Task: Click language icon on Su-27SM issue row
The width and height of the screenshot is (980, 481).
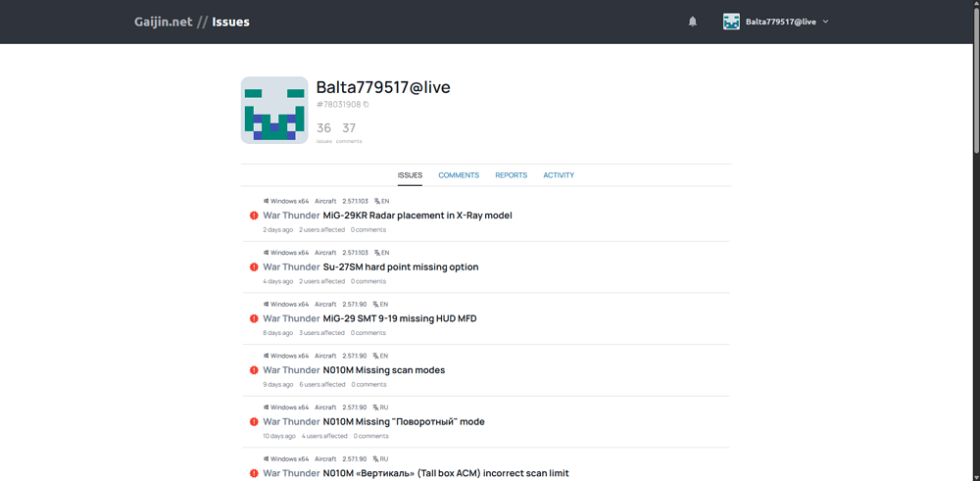Action: tap(377, 253)
